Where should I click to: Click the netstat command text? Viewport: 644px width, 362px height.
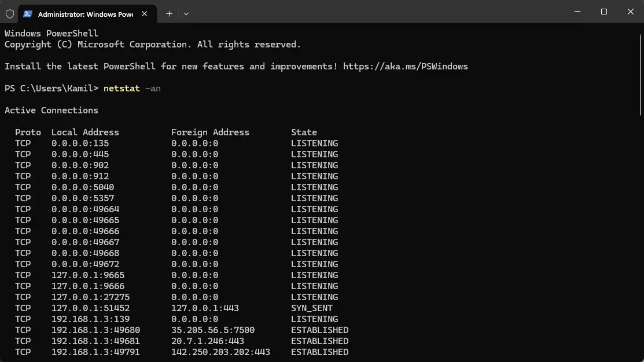[x=122, y=88]
